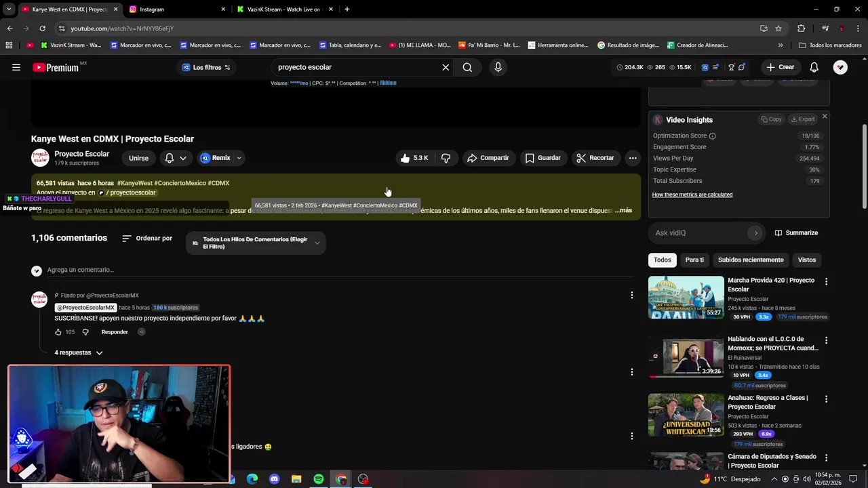This screenshot has width=868, height=488.
Task: Like the pinned comment with 105 likes
Action: pos(58,332)
